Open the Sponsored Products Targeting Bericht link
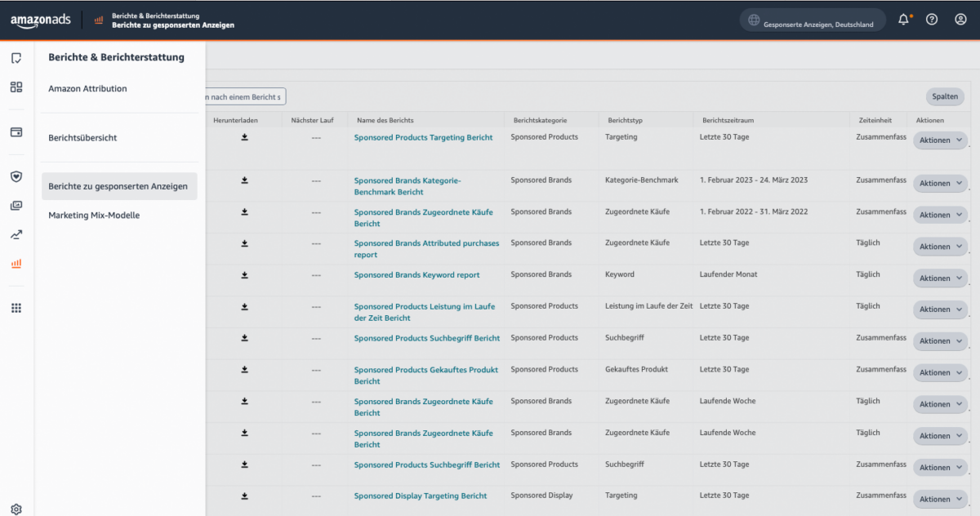The width and height of the screenshot is (980, 516). tap(423, 138)
